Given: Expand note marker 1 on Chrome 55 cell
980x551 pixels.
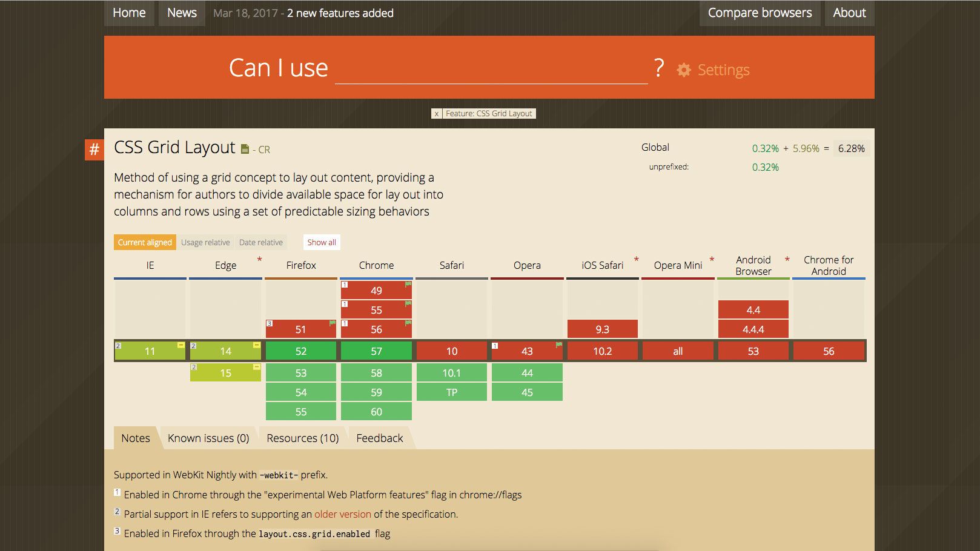Looking at the screenshot, I should [x=345, y=304].
